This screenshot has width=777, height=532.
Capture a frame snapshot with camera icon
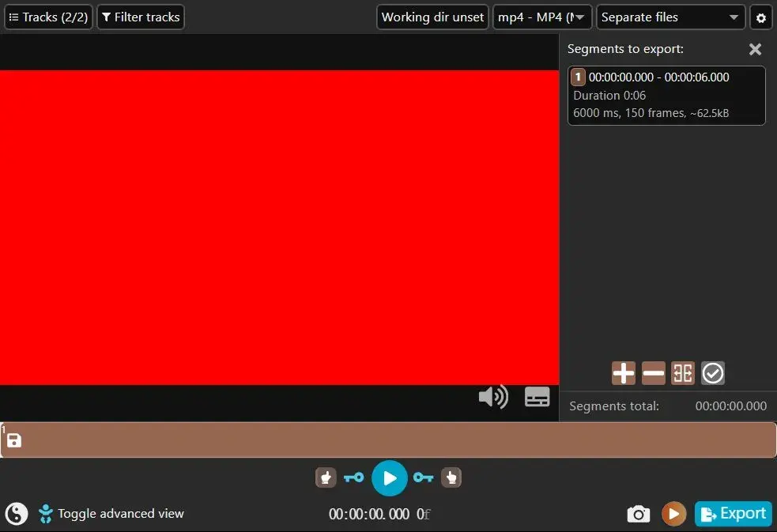(x=638, y=514)
